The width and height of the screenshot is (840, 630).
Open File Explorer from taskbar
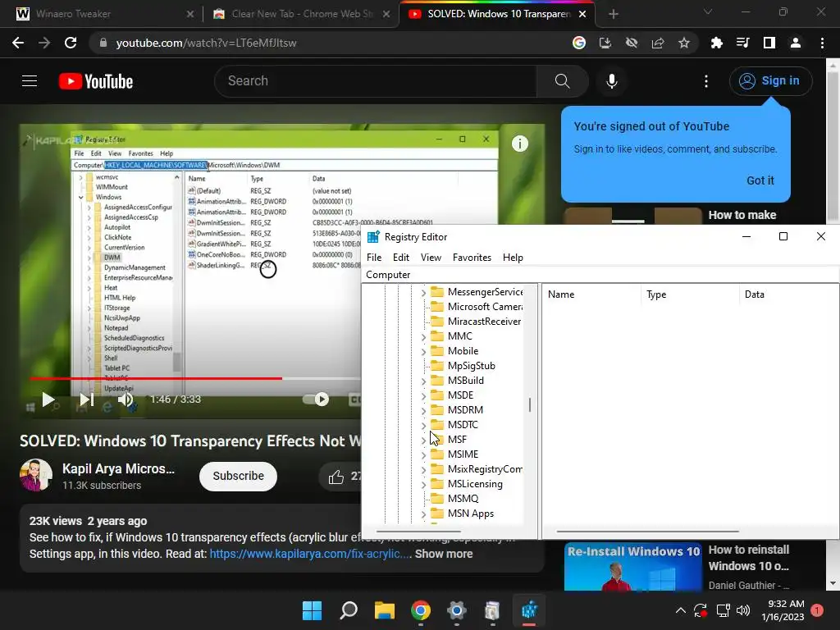click(384, 610)
